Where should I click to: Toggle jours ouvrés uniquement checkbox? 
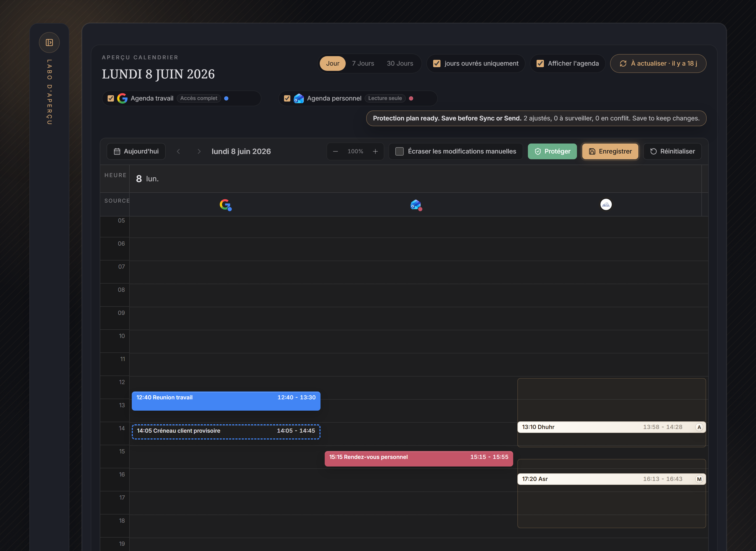click(x=437, y=63)
